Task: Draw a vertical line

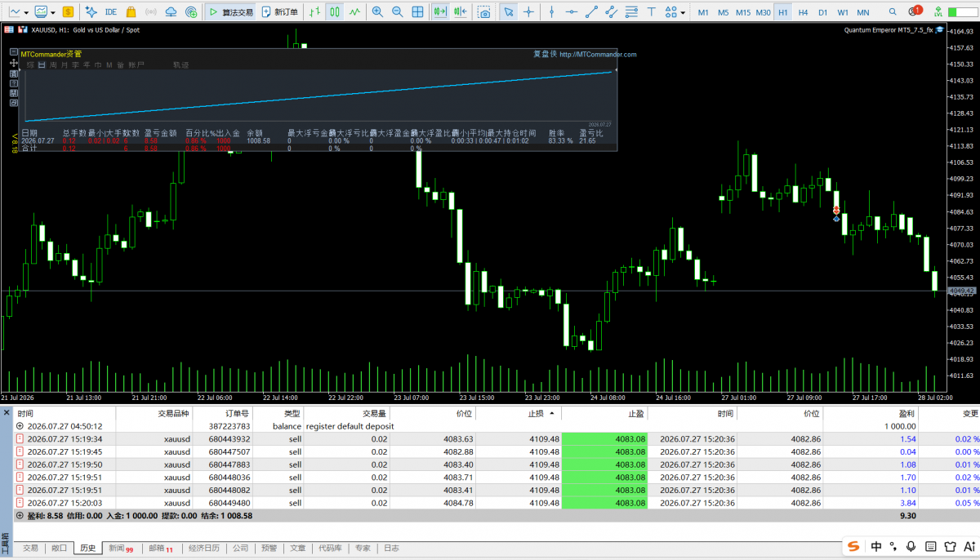Action: (x=552, y=12)
